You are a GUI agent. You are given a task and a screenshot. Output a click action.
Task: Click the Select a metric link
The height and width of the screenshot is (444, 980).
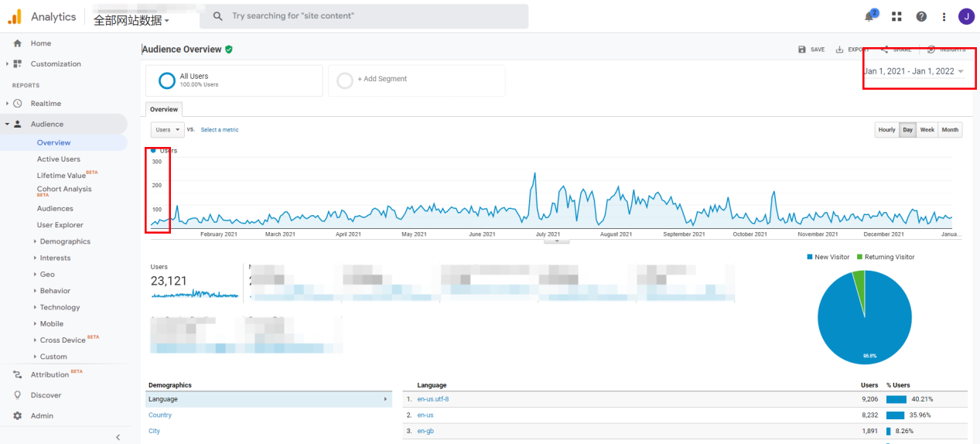click(220, 130)
